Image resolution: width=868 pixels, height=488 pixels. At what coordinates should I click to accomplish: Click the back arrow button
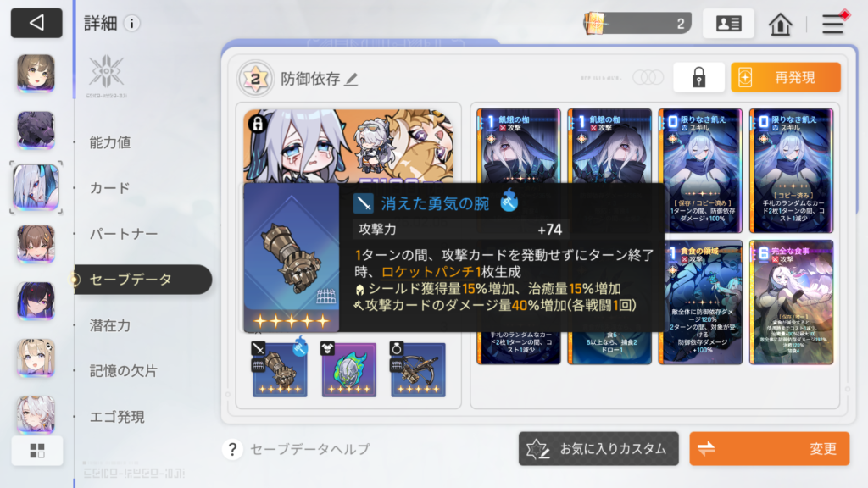(36, 23)
